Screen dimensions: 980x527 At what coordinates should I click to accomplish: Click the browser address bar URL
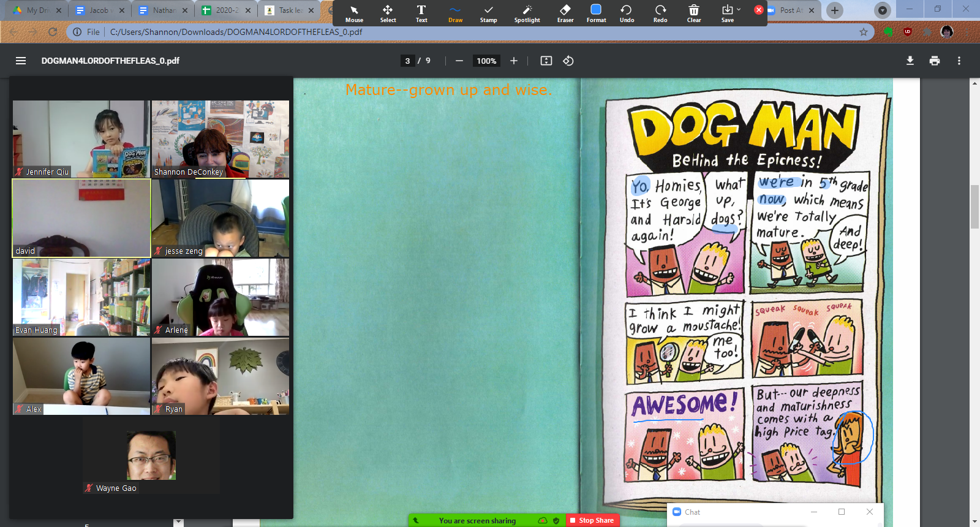236,32
